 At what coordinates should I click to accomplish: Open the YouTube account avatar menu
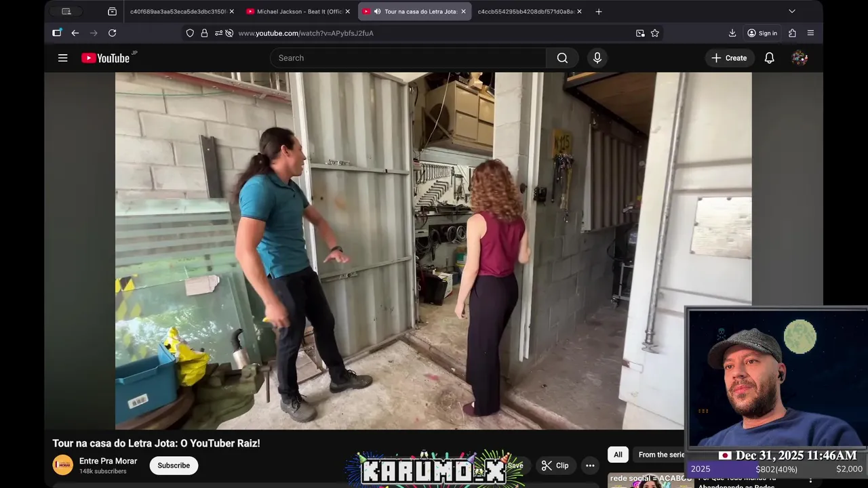pos(800,58)
